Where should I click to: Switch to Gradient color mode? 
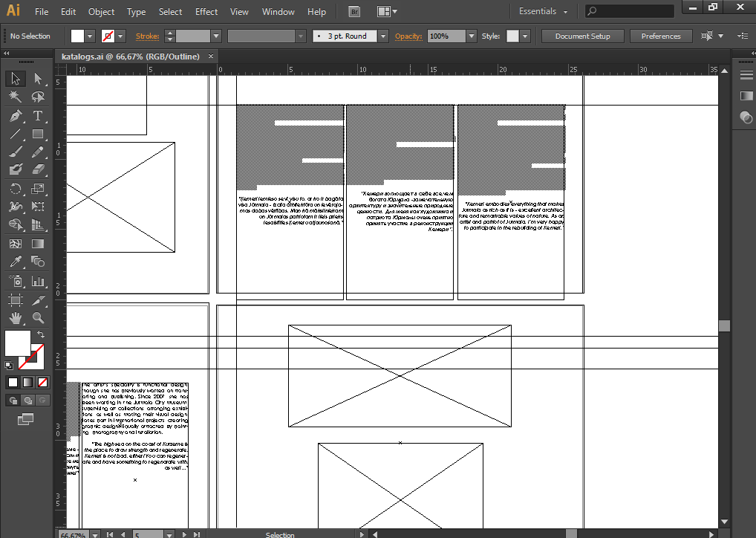pos(27,383)
